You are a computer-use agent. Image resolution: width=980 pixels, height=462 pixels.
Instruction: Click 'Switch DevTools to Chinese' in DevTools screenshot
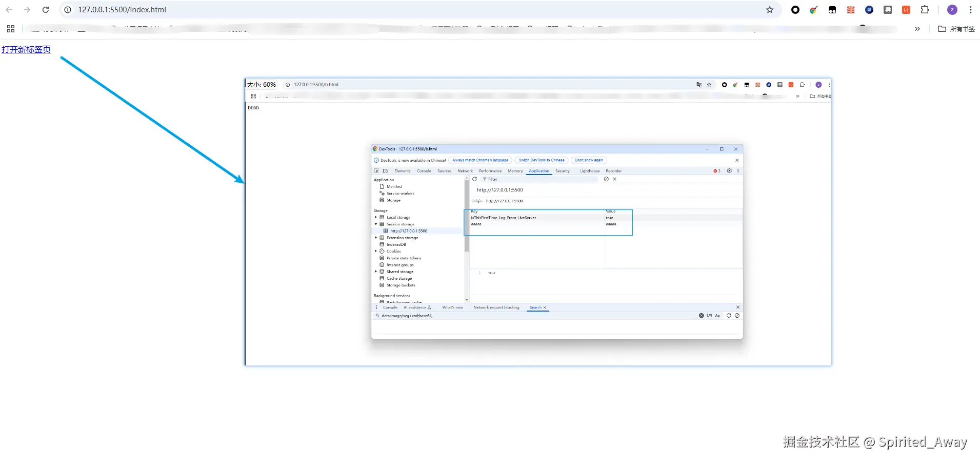point(542,160)
